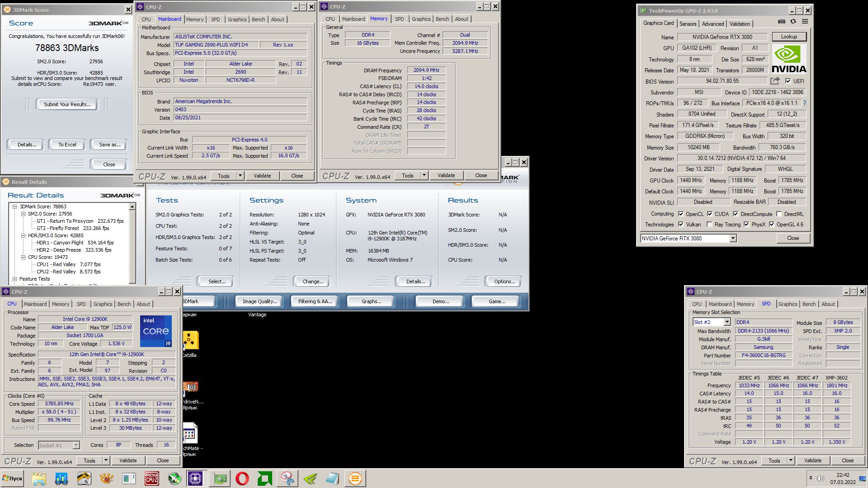868x488 pixels.
Task: Take a GPU-Z screenshot with camera icon
Action: tap(781, 22)
